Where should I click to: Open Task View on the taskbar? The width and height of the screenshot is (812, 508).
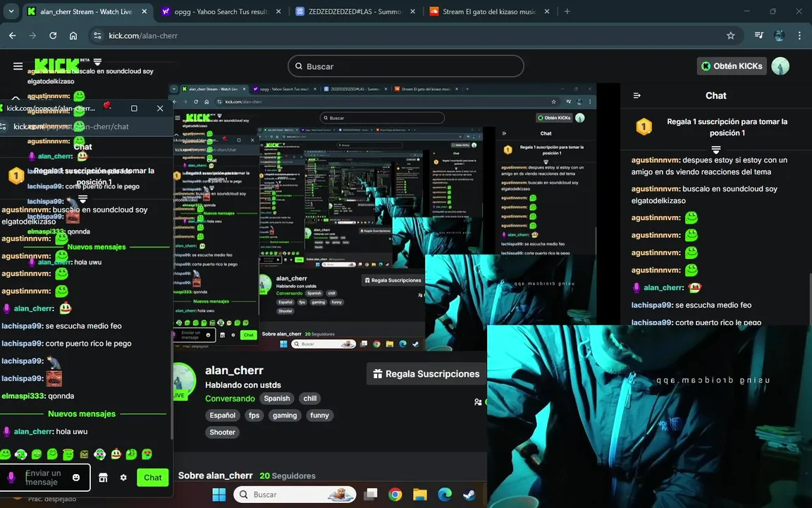pos(370,495)
